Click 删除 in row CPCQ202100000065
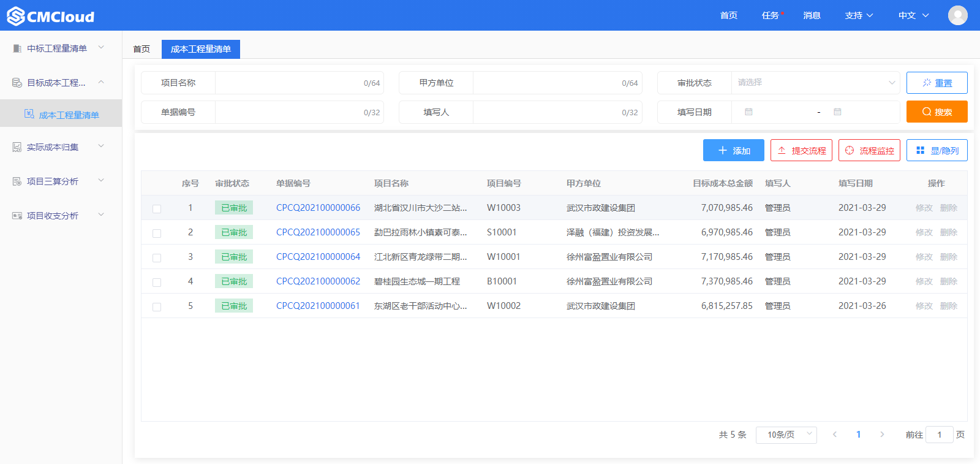This screenshot has width=980, height=464. [x=949, y=232]
